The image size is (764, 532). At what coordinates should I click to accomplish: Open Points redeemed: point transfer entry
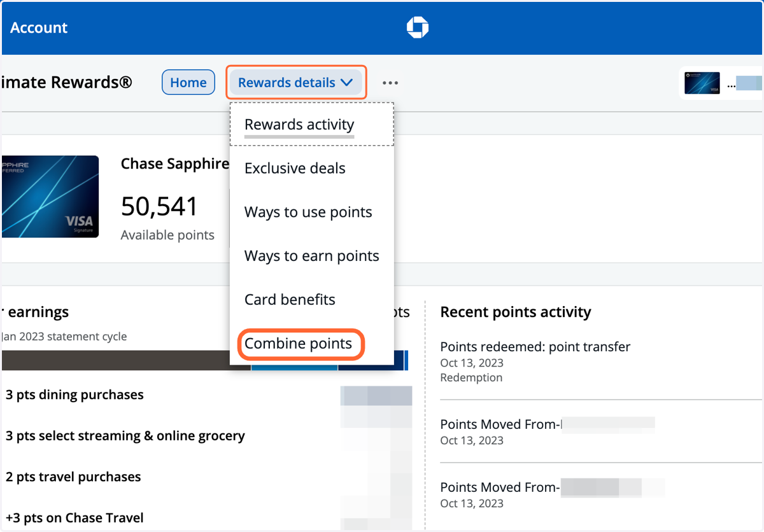[535, 347]
